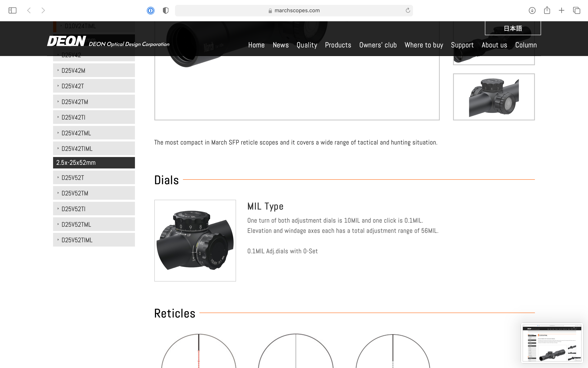
Task: Click the MIL Type heading
Action: click(265, 206)
